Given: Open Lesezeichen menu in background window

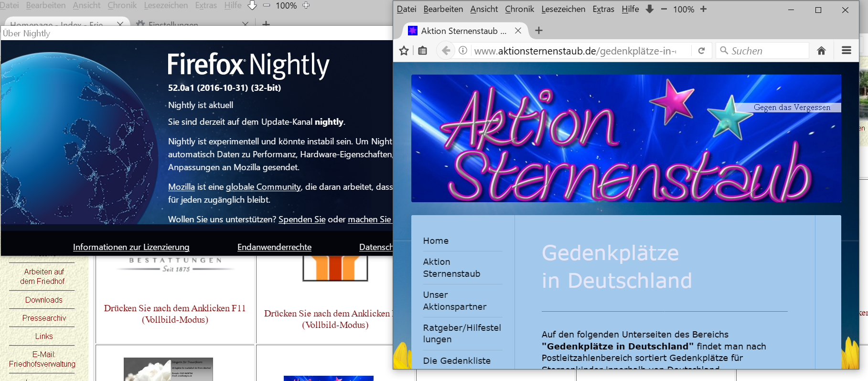Looking at the screenshot, I should pyautogui.click(x=166, y=5).
